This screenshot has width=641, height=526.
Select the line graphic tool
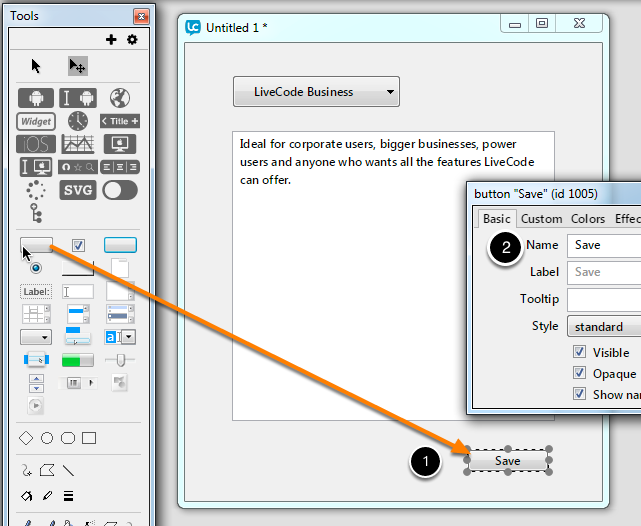coord(68,471)
